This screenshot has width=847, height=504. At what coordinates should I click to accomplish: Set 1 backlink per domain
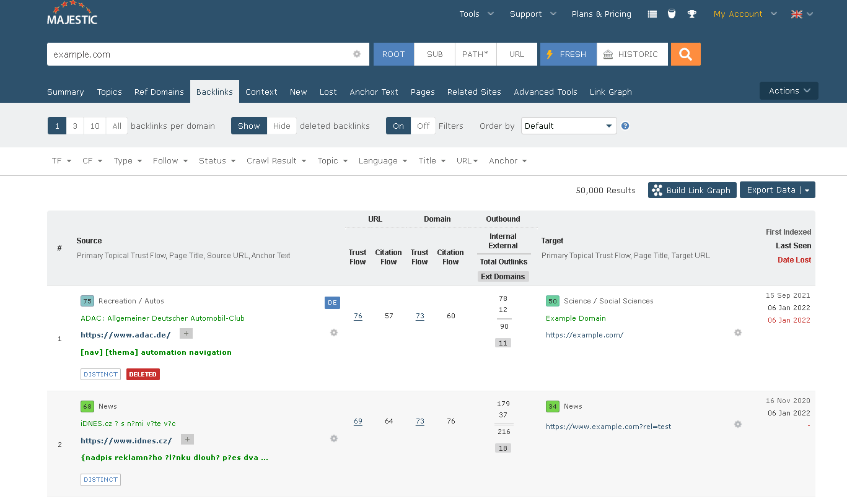pos(57,126)
